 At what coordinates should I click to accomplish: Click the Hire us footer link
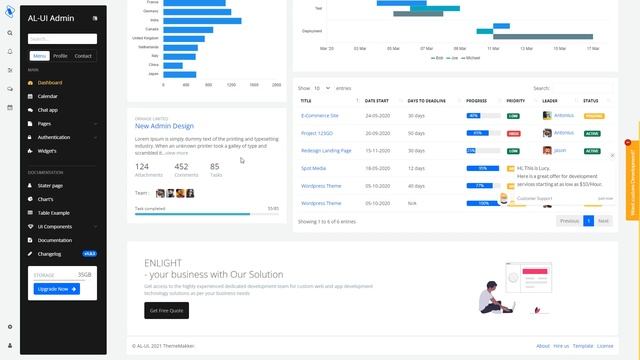561,346
